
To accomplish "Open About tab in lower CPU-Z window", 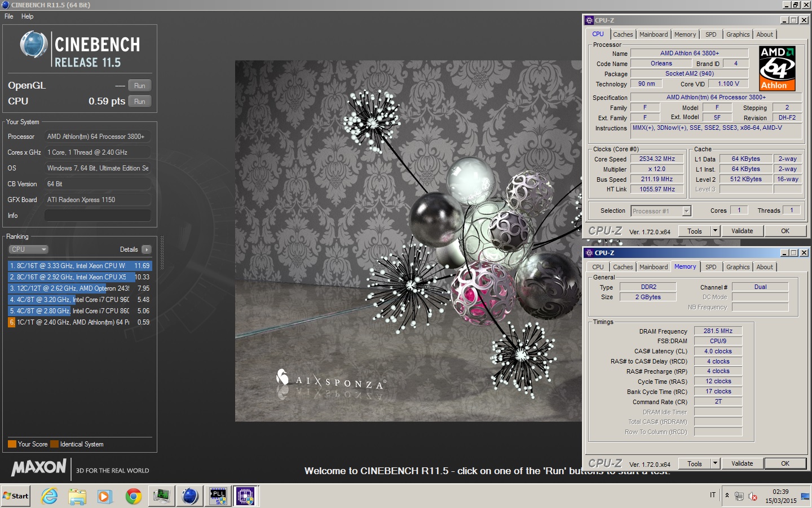I will pyautogui.click(x=765, y=267).
